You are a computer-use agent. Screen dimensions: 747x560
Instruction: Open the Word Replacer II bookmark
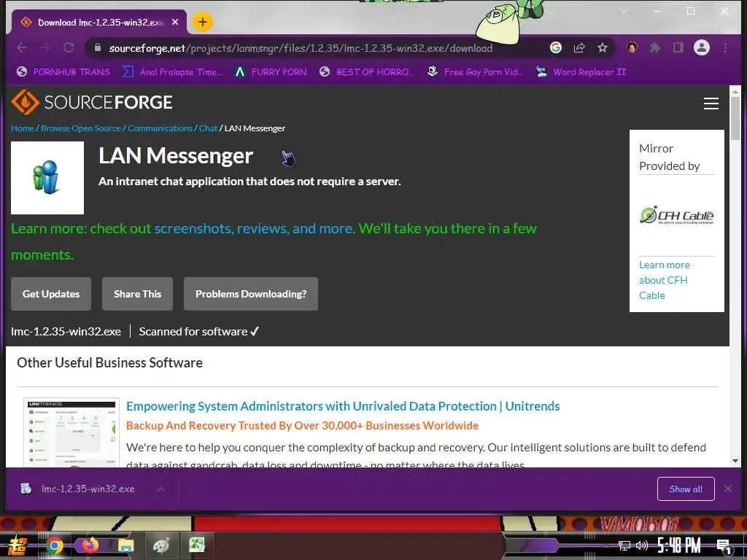pyautogui.click(x=581, y=72)
